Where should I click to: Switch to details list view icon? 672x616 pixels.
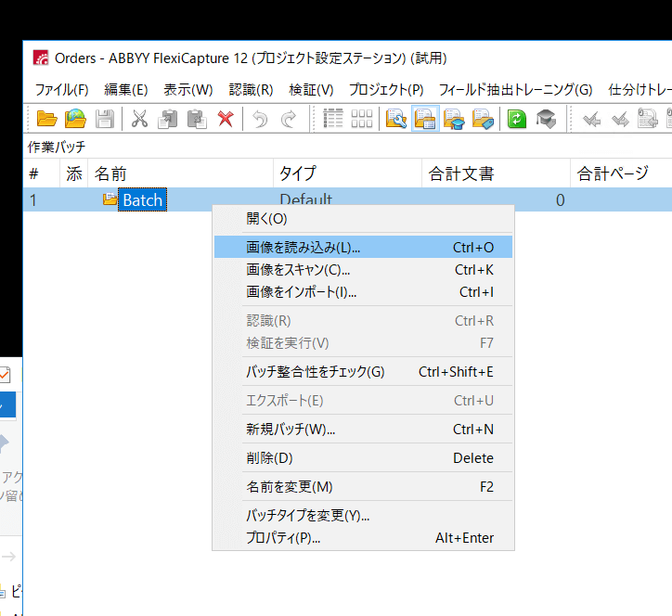[333, 119]
